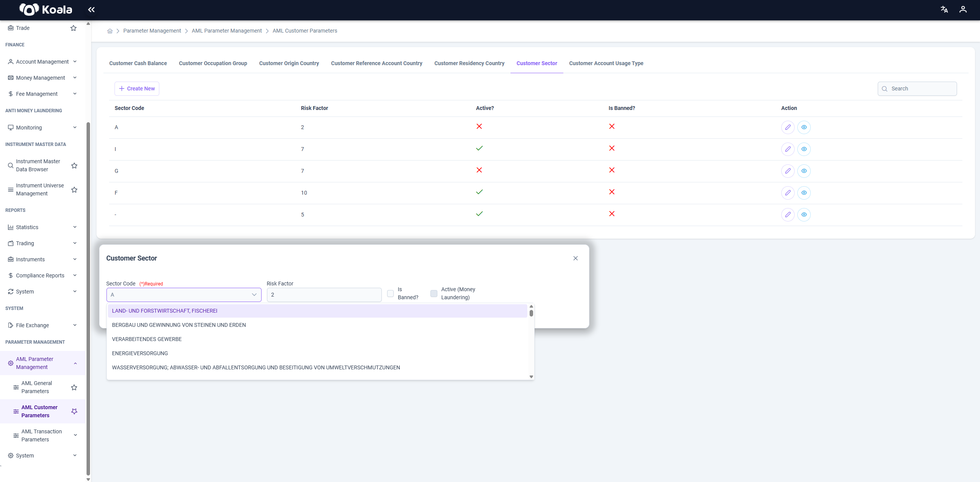The height and width of the screenshot is (482, 980).
Task: Favorite Instrument Universe Management star
Action: pyautogui.click(x=74, y=190)
